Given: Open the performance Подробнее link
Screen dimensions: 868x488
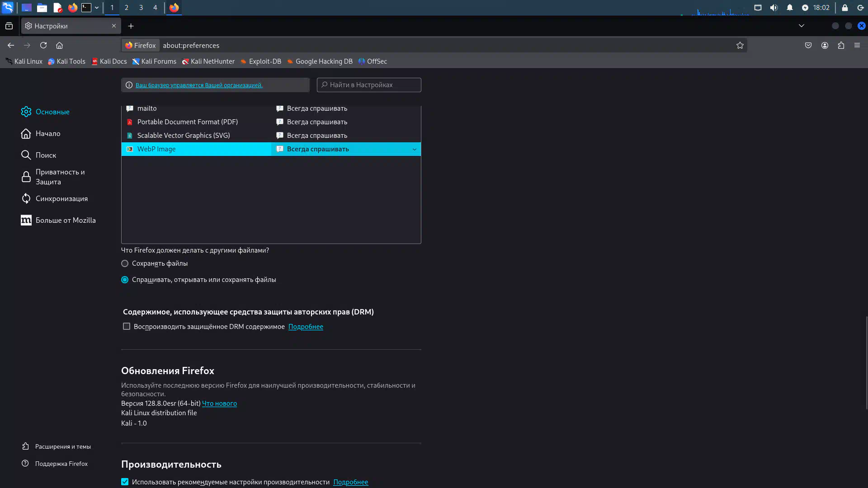Looking at the screenshot, I should (350, 482).
